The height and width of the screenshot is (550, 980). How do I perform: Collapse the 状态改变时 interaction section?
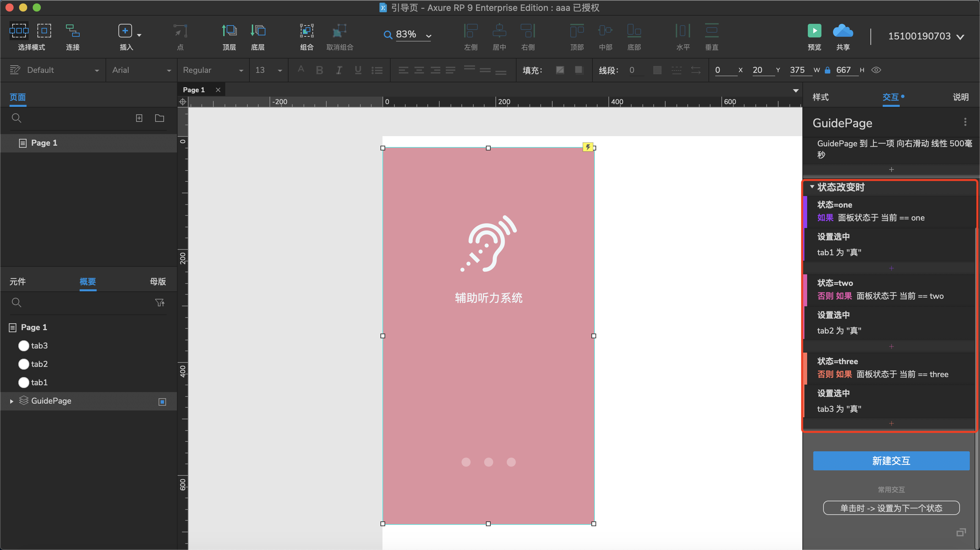812,187
